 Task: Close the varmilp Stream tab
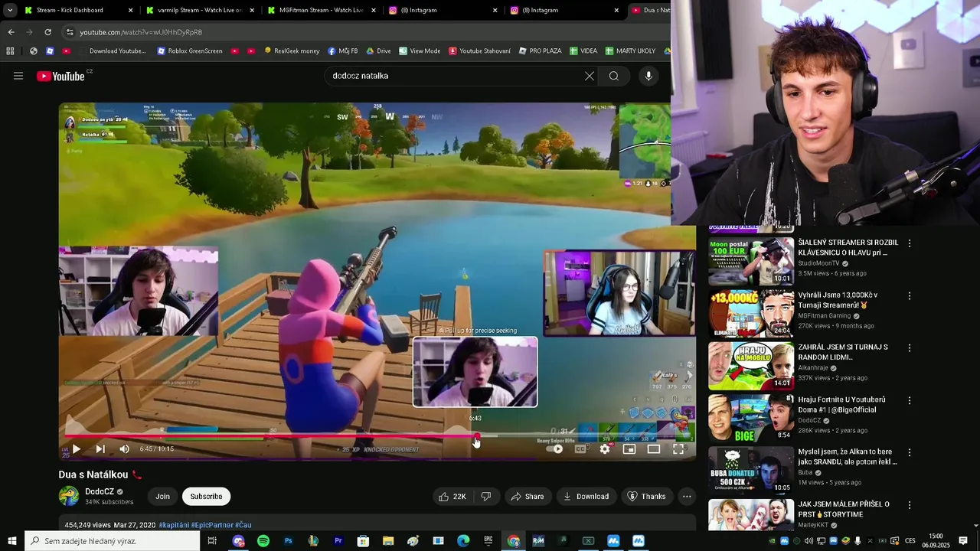(x=252, y=11)
